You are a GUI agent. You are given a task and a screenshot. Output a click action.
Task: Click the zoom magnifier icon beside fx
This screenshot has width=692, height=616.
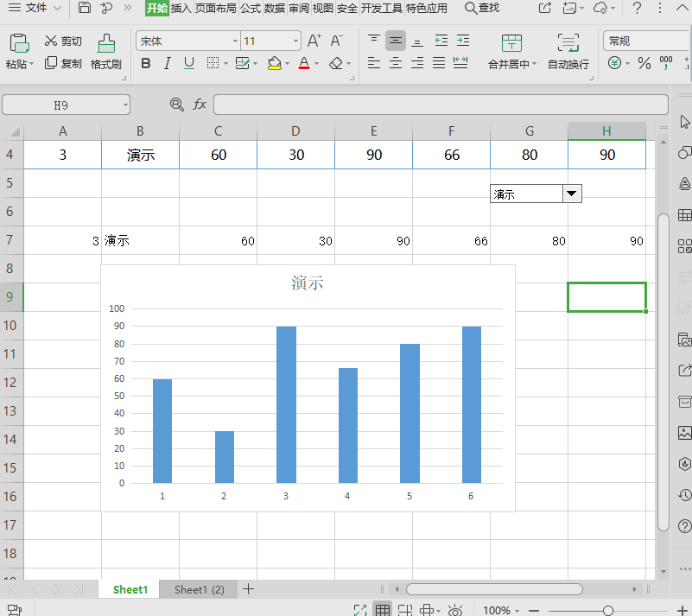point(177,105)
